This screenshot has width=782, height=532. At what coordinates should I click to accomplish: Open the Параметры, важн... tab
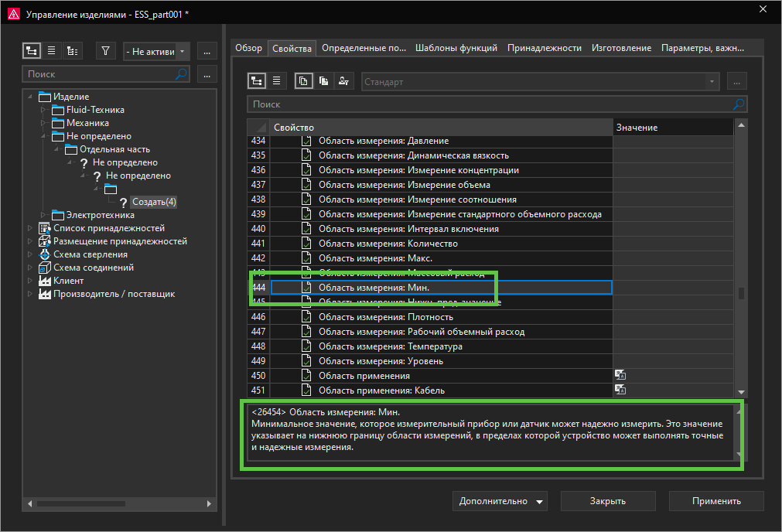pos(702,48)
